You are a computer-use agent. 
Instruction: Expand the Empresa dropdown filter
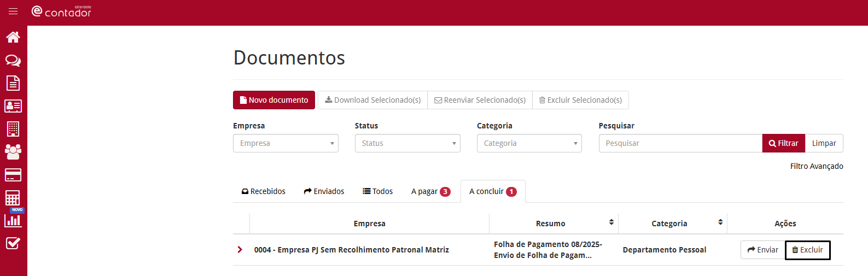(x=286, y=143)
